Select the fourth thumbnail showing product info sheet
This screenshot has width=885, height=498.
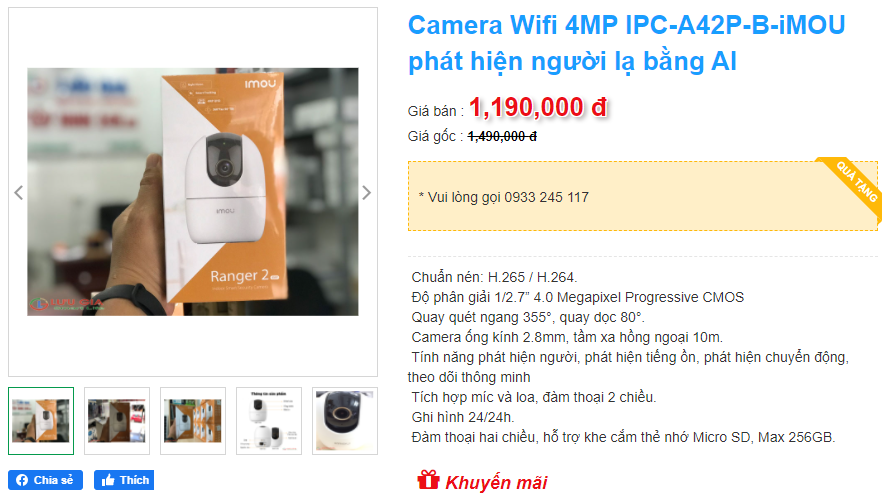coord(269,421)
